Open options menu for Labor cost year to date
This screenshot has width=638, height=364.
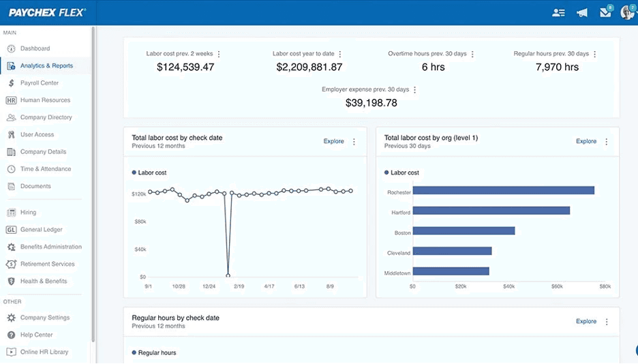(x=340, y=54)
